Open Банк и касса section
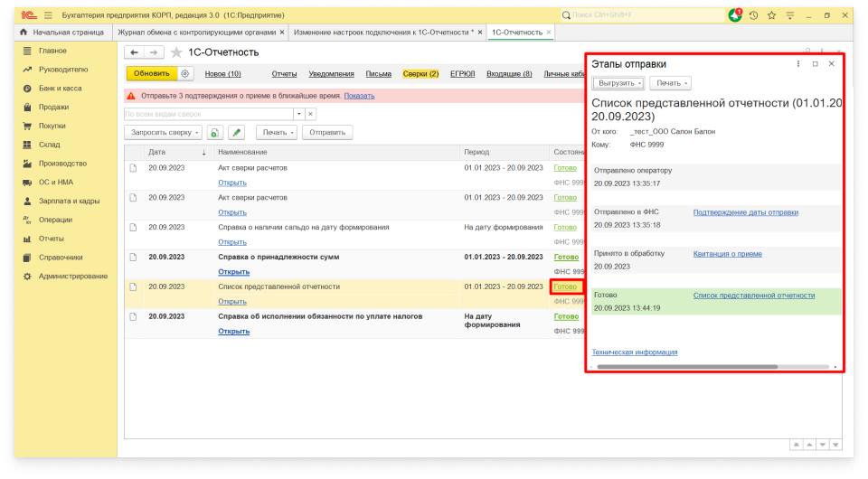Screen dimensions: 868x479 point(60,89)
